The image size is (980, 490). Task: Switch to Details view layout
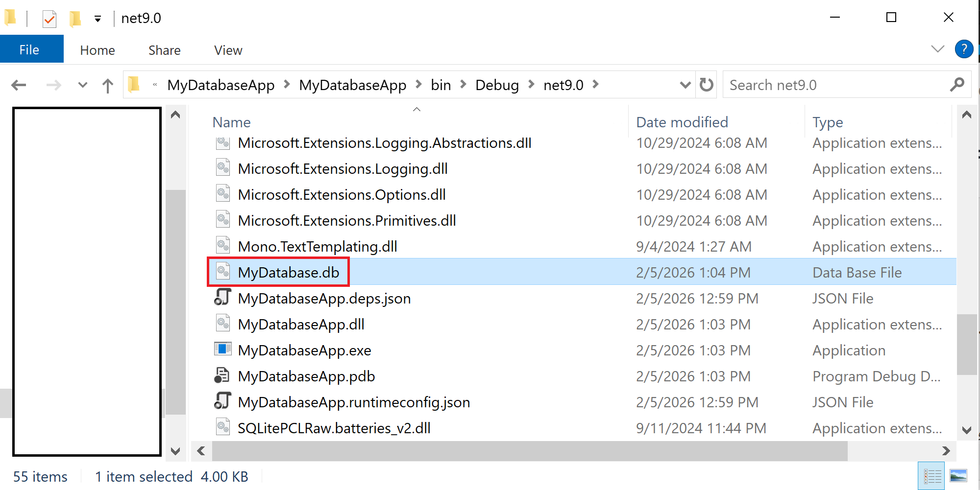[932, 476]
